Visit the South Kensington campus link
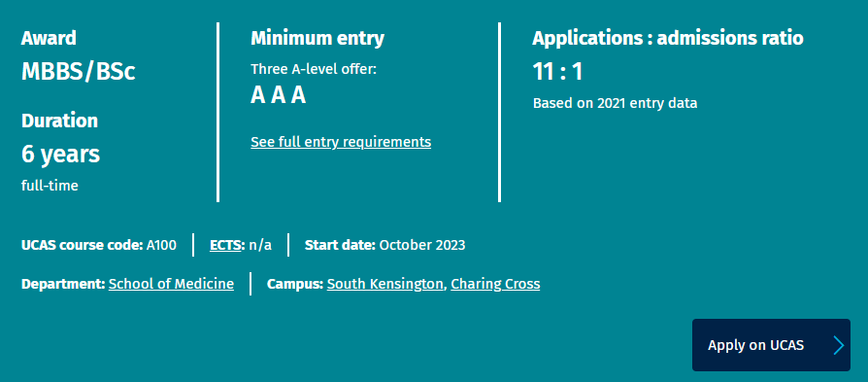The width and height of the screenshot is (868, 382). tap(385, 285)
